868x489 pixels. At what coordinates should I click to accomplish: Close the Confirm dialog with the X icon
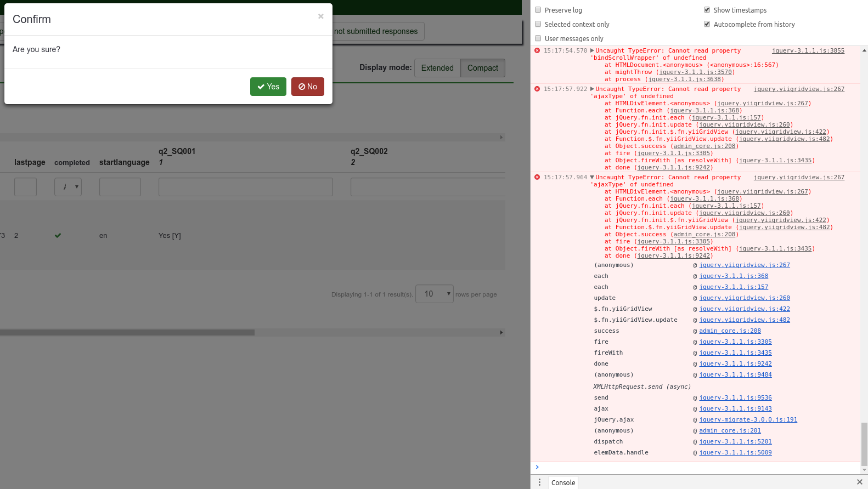pos(320,16)
